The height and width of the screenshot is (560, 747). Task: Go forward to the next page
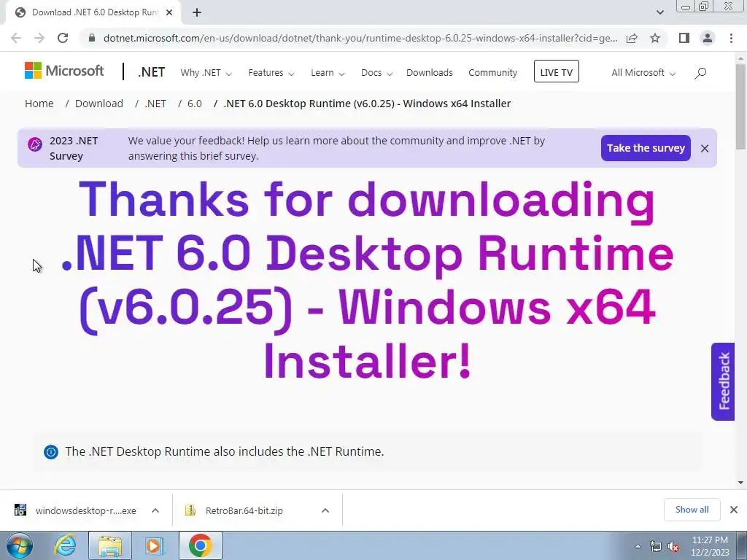pyautogui.click(x=39, y=38)
